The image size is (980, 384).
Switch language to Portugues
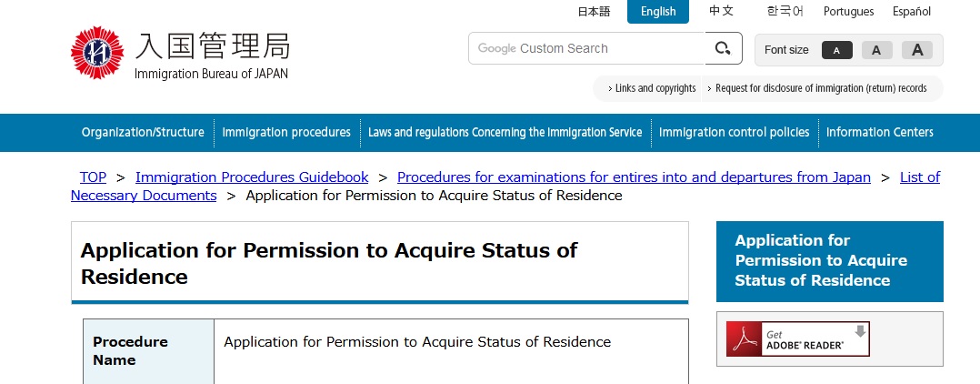pos(848,12)
